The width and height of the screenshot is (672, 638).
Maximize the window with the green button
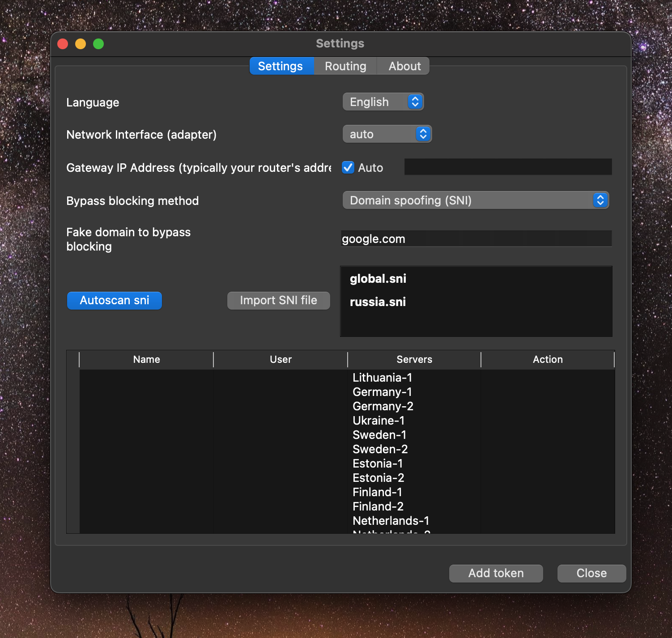click(x=98, y=44)
